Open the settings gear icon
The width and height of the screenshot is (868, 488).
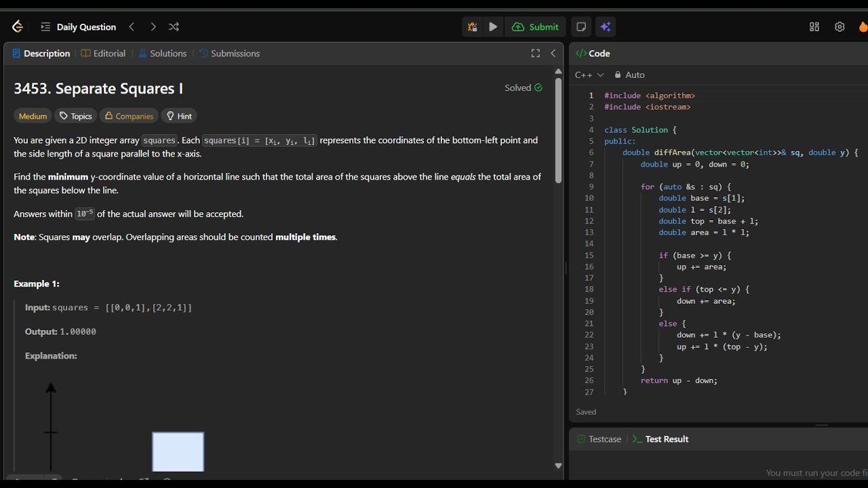pyautogui.click(x=840, y=27)
